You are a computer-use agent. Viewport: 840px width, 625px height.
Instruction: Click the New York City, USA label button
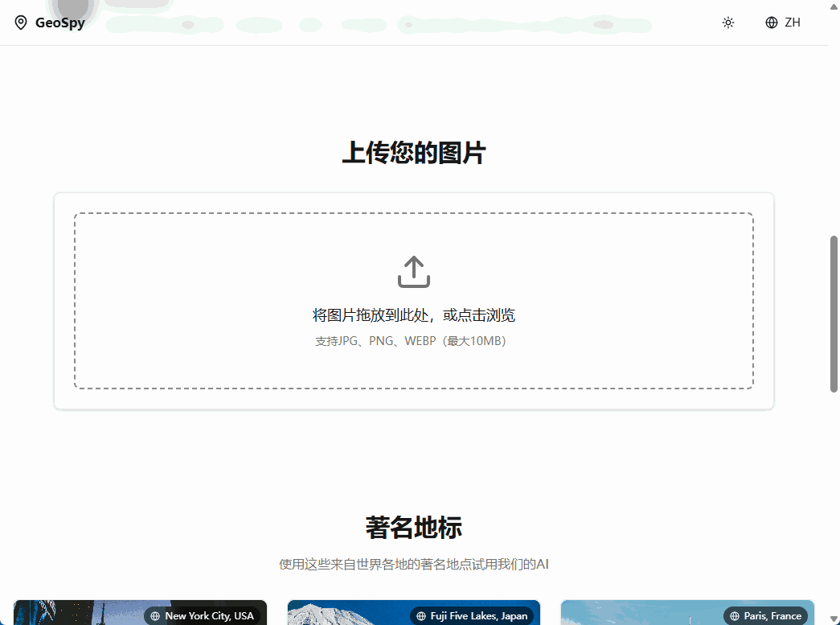tap(205, 615)
